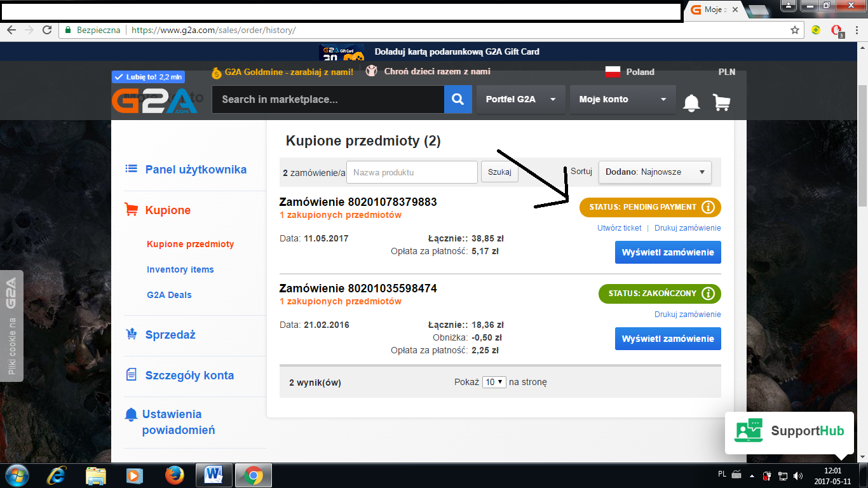
Task: Focus the Nazwa produktu input field
Action: pyautogui.click(x=412, y=172)
